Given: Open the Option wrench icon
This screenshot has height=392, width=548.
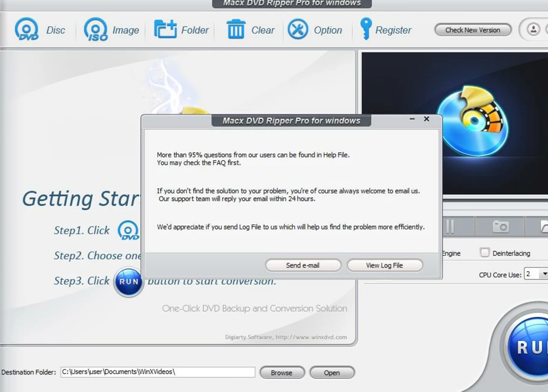Looking at the screenshot, I should click(x=298, y=29).
